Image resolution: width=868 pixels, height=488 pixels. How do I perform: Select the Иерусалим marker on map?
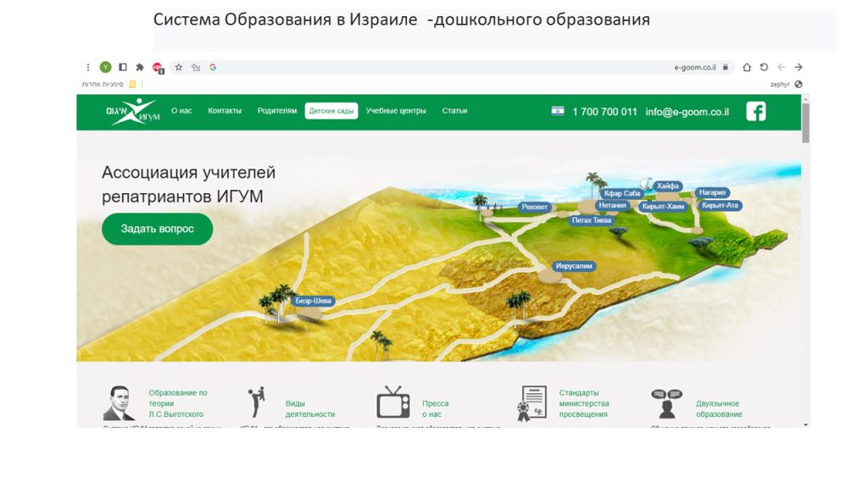click(574, 266)
